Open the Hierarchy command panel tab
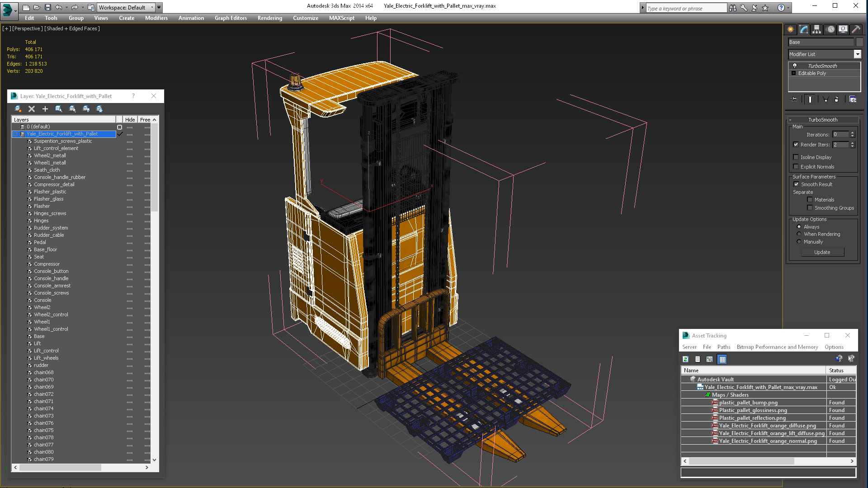The image size is (868, 488). click(816, 29)
